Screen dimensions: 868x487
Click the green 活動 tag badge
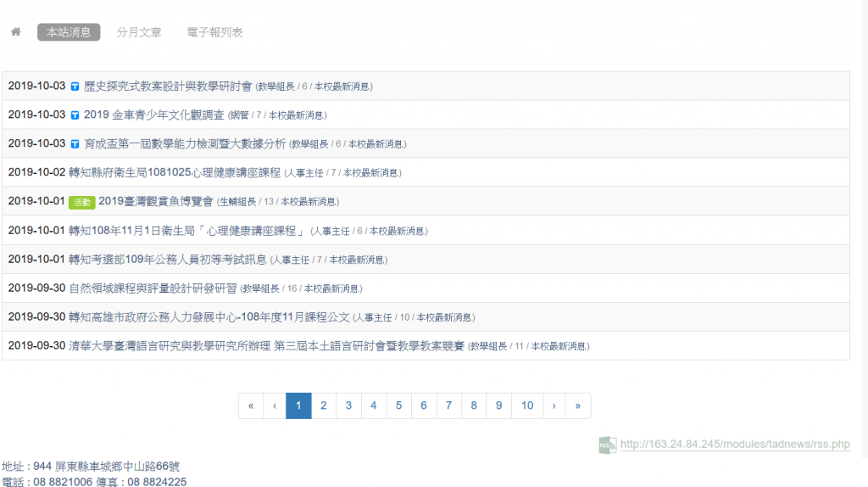81,202
